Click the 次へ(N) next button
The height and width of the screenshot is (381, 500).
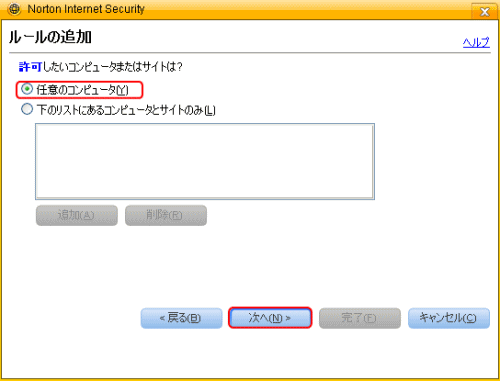pos(270,318)
